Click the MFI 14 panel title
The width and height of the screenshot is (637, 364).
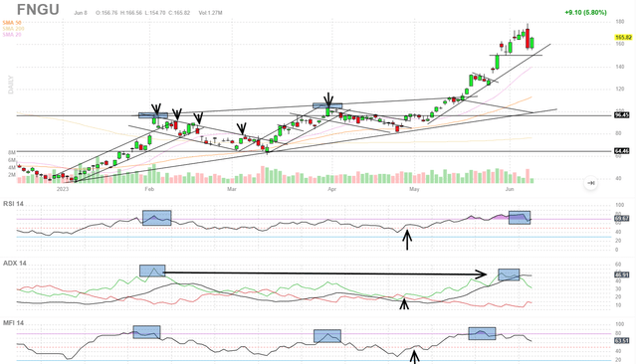(13, 323)
